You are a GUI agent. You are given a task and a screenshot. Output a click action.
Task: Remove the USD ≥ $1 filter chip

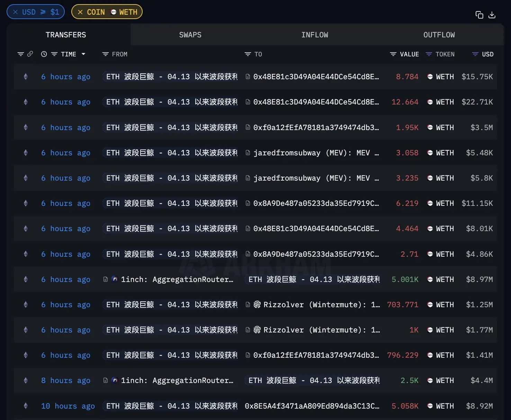(15, 12)
